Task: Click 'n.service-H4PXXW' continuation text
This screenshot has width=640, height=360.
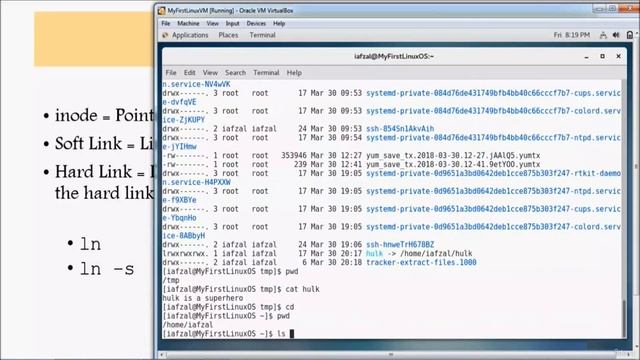Action: (196, 182)
